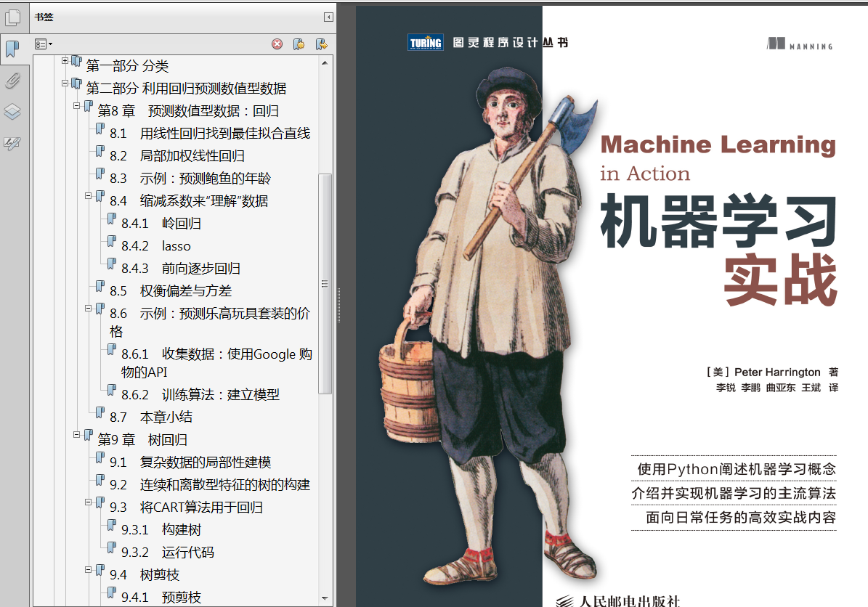Click the Peter Harrington author text
The image size is (868, 607).
click(x=777, y=372)
